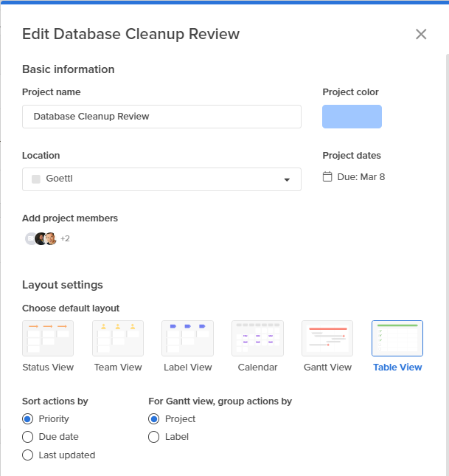Choose Priority under Sort actions by
The height and width of the screenshot is (476, 449).
[27, 419]
